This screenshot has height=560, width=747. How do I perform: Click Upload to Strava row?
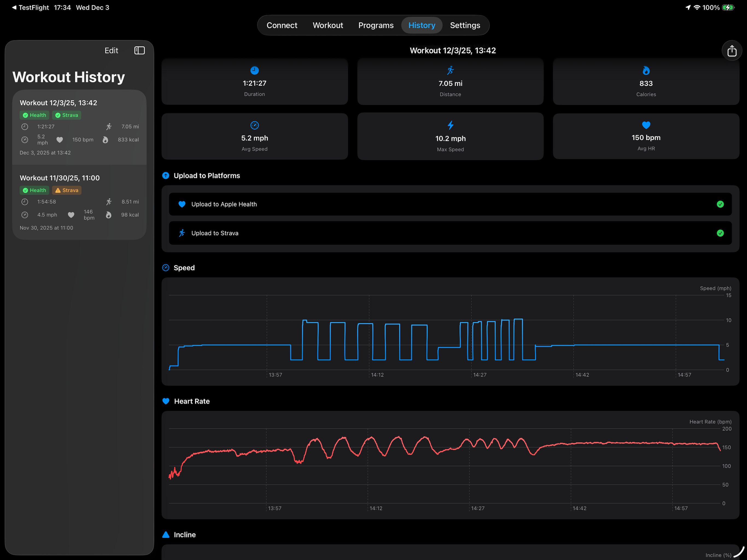click(x=450, y=233)
